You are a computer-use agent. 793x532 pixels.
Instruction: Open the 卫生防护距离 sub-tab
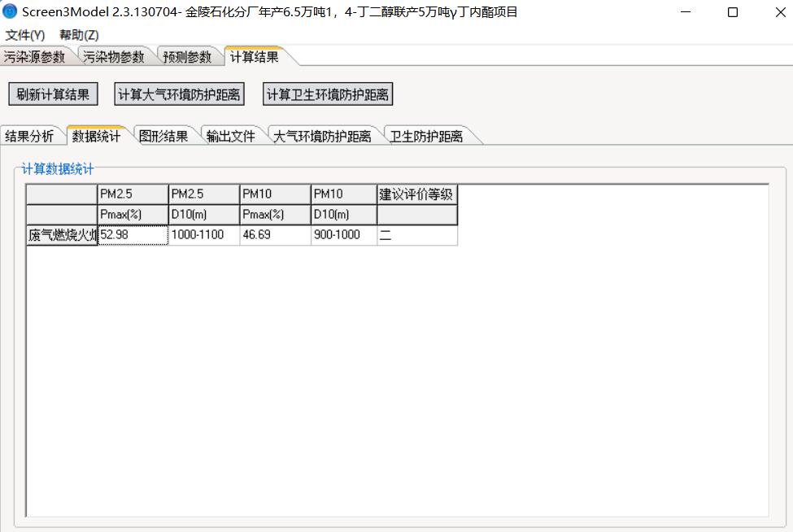426,136
